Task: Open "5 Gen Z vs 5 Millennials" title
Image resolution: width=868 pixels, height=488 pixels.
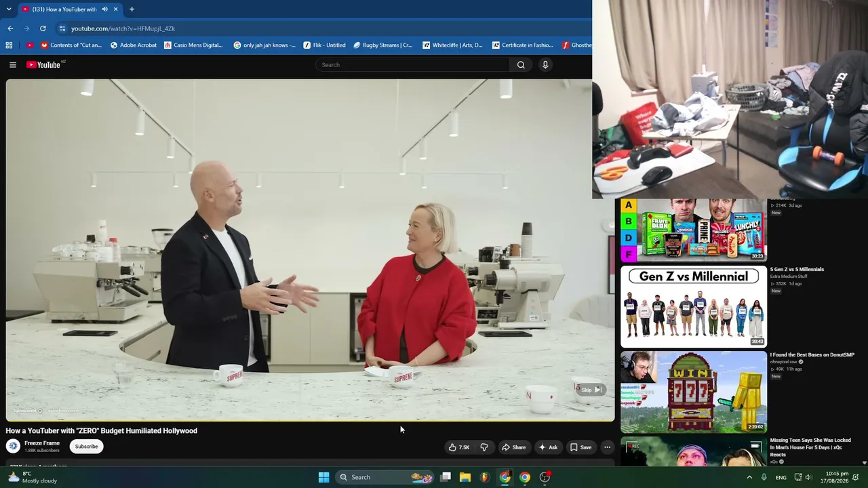Action: click(x=797, y=270)
